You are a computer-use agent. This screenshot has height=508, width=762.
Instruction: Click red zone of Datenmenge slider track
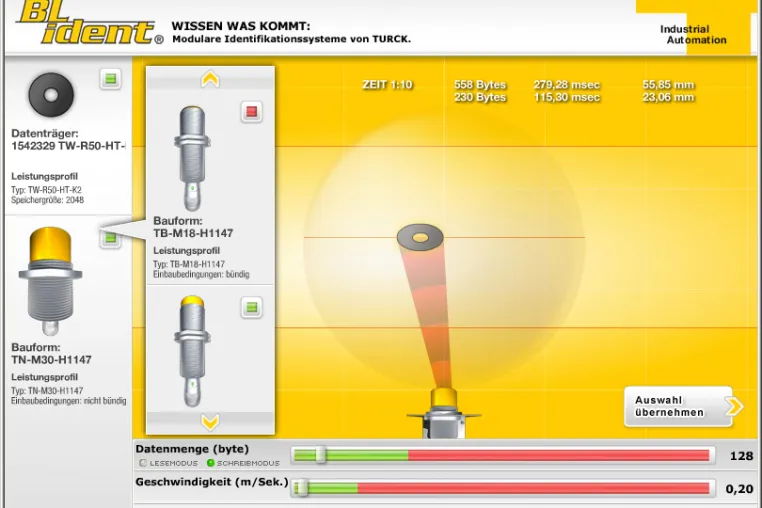click(559, 455)
